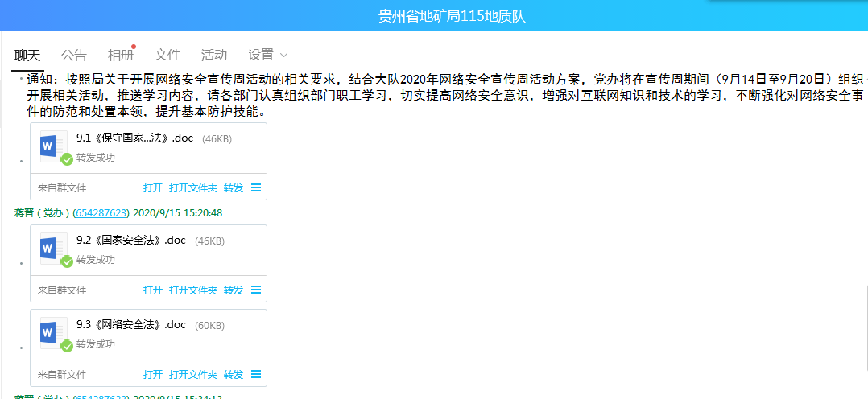The height and width of the screenshot is (399, 868).
Task: Click 转发 for 9.2《国家安全法》.doc
Action: tap(234, 290)
